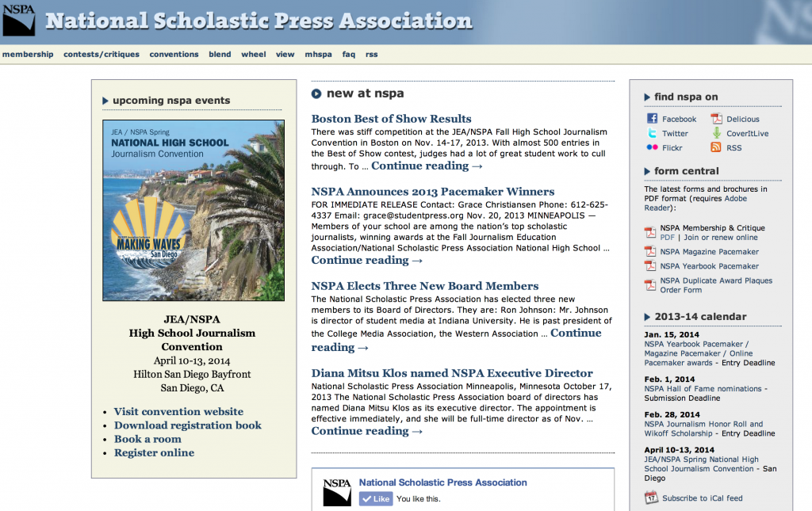Click the Register online link
The width and height of the screenshot is (812, 511).
(x=155, y=452)
